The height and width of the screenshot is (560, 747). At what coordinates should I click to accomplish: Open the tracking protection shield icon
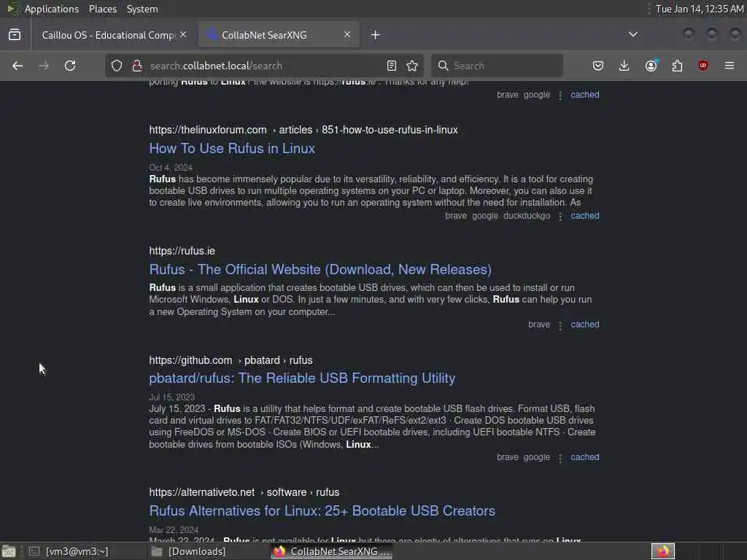click(117, 66)
